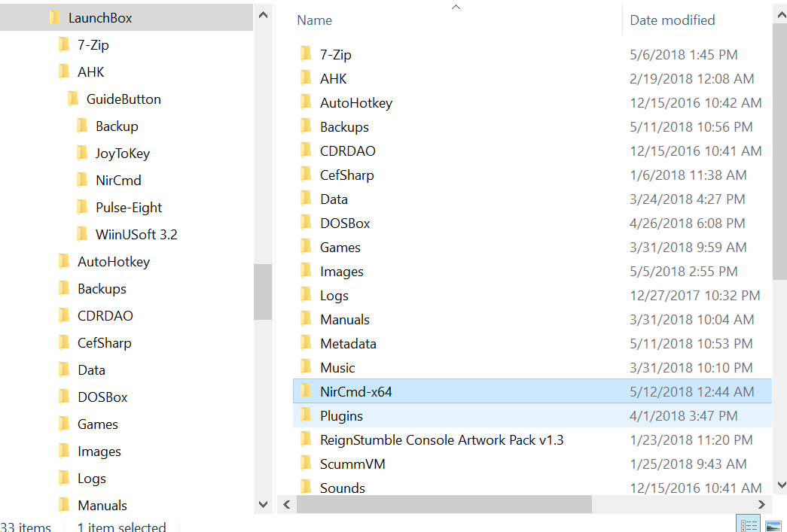Select the Metadata folder in file list
The width and height of the screenshot is (787, 532).
[x=349, y=343]
